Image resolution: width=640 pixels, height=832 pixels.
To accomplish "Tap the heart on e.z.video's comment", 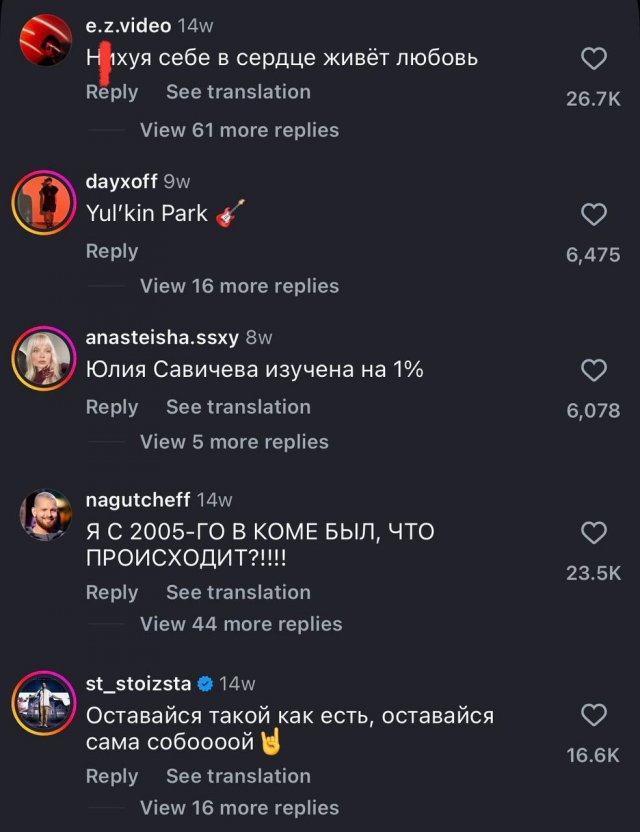I will pyautogui.click(x=594, y=60).
